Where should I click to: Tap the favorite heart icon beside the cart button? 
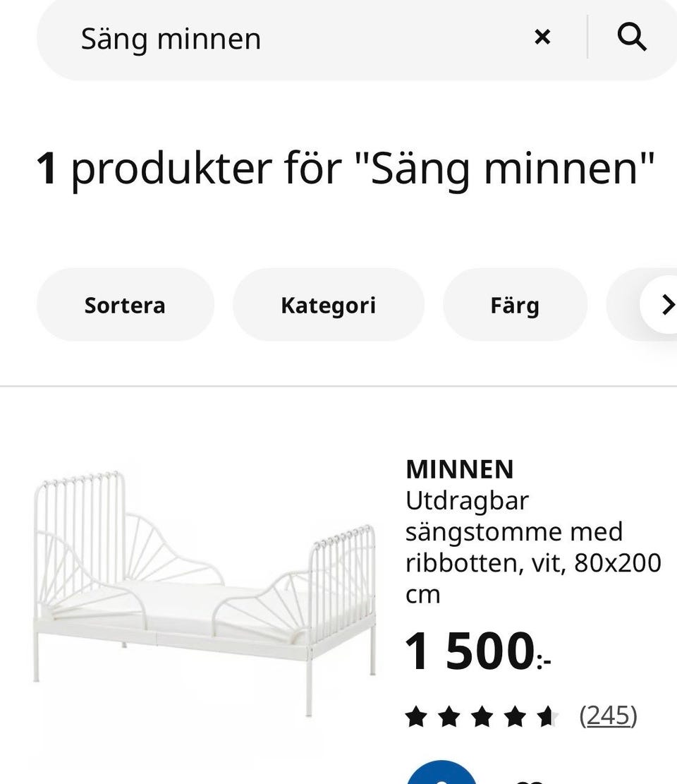523,778
